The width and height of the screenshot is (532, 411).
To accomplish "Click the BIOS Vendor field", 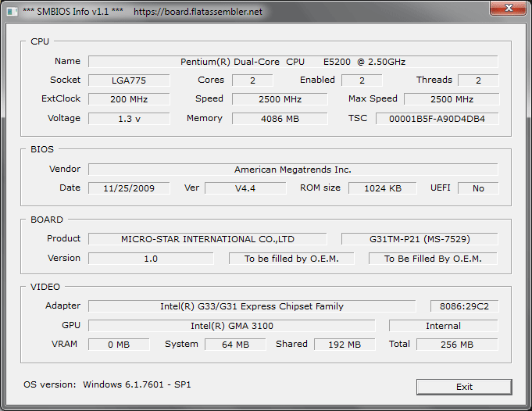I will [x=293, y=170].
